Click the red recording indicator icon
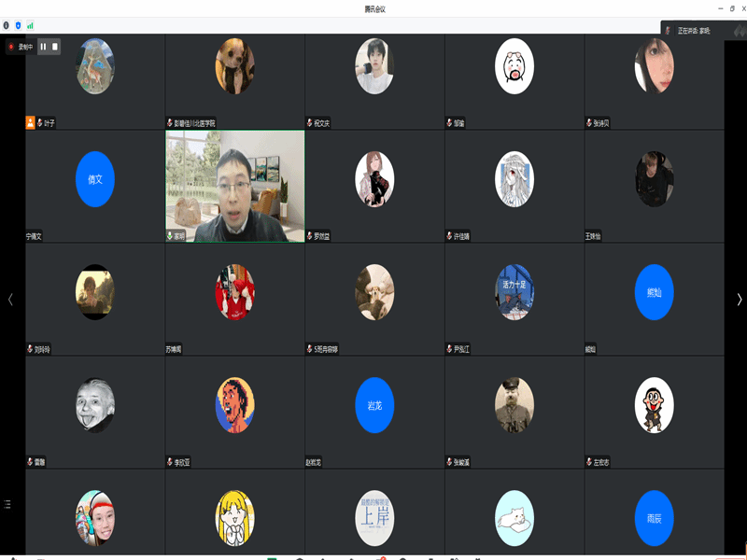 coord(11,46)
